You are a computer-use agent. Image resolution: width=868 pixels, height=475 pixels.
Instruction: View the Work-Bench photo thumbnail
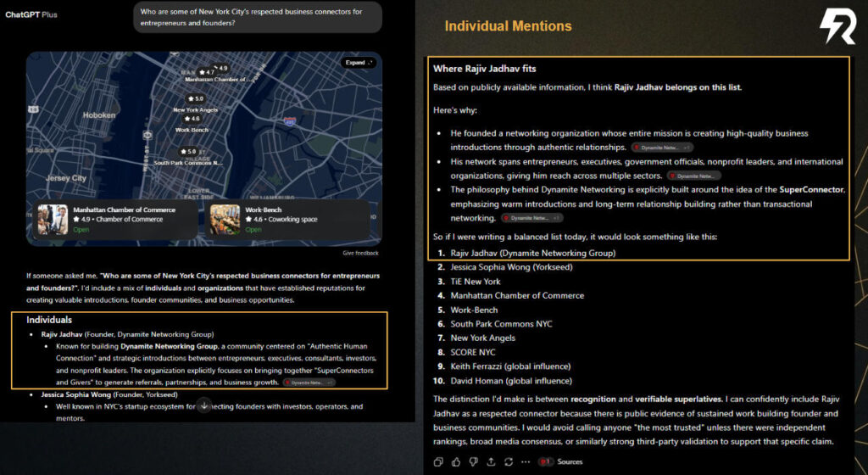225,220
